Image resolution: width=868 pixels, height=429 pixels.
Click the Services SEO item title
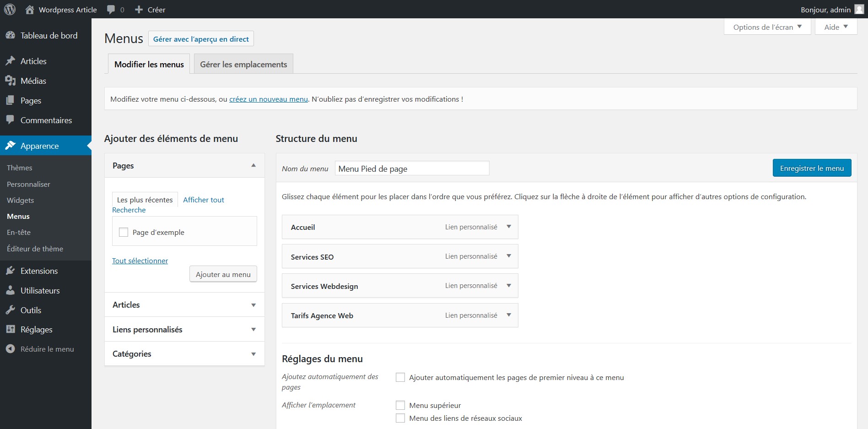point(312,257)
